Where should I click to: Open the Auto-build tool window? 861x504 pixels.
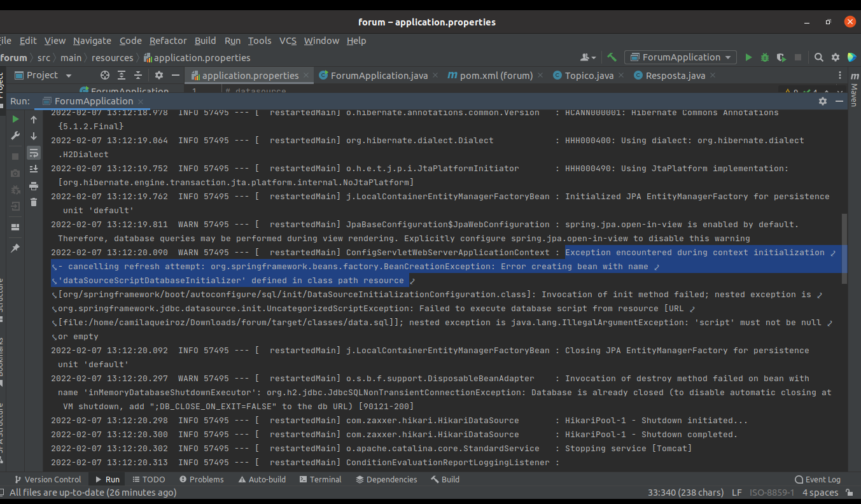click(x=262, y=479)
